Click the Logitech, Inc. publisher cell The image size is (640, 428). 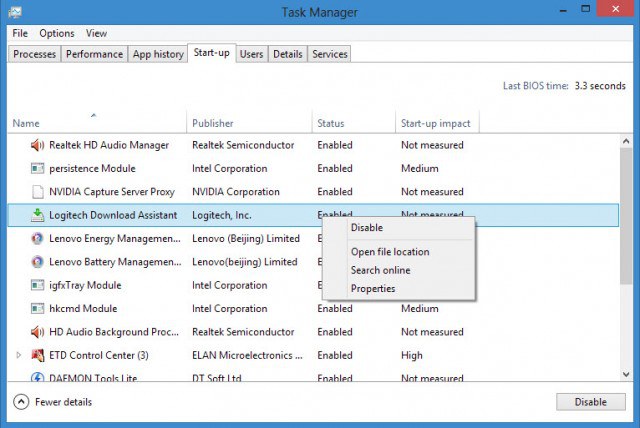(x=222, y=215)
